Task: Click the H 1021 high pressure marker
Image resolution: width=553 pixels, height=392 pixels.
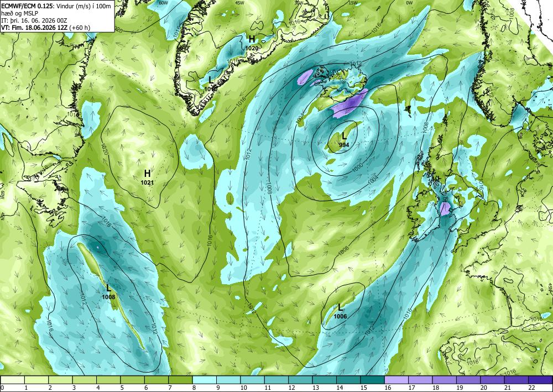Action: click(x=148, y=177)
